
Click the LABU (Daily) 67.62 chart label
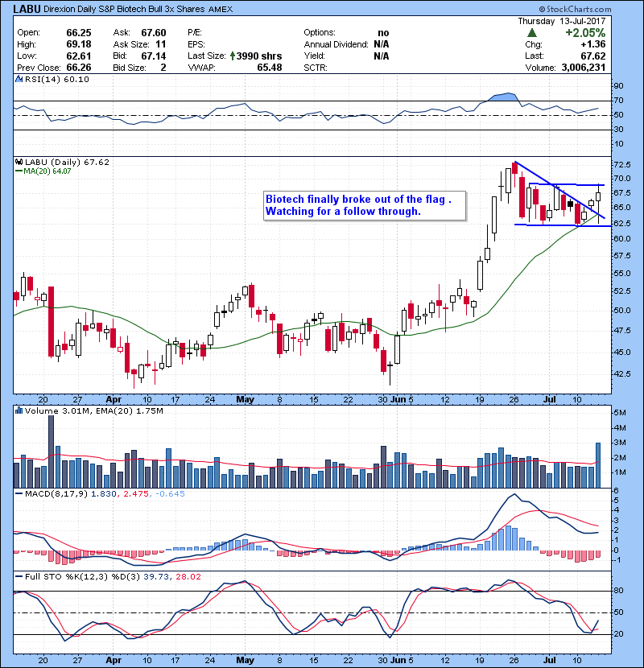pyautogui.click(x=68, y=163)
